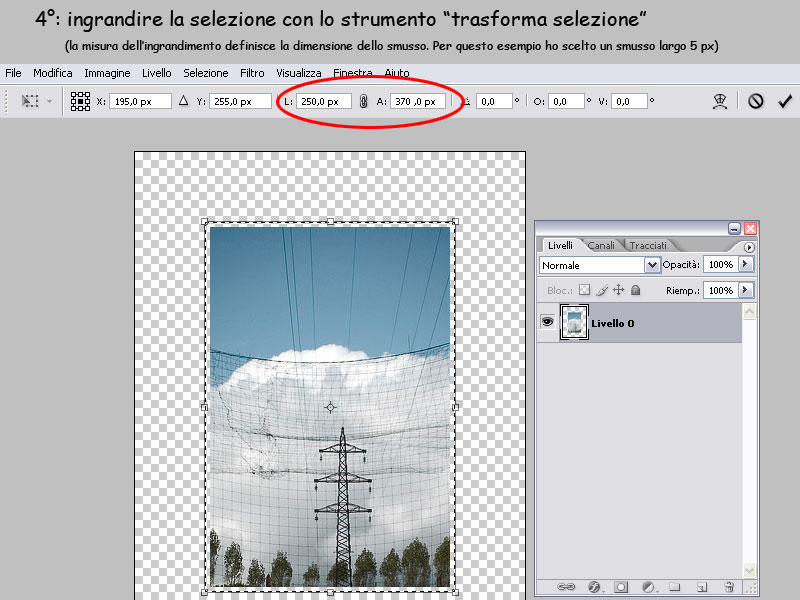Toggle width-height link in transform options
This screenshot has width=800, height=600.
[x=361, y=100]
